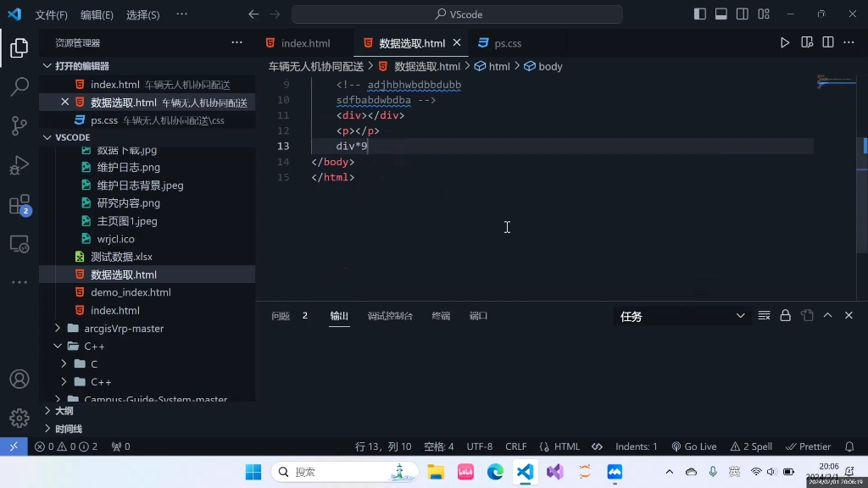The height and width of the screenshot is (488, 868).
Task: Click the Run play button in editor toolbar
Action: (x=784, y=42)
